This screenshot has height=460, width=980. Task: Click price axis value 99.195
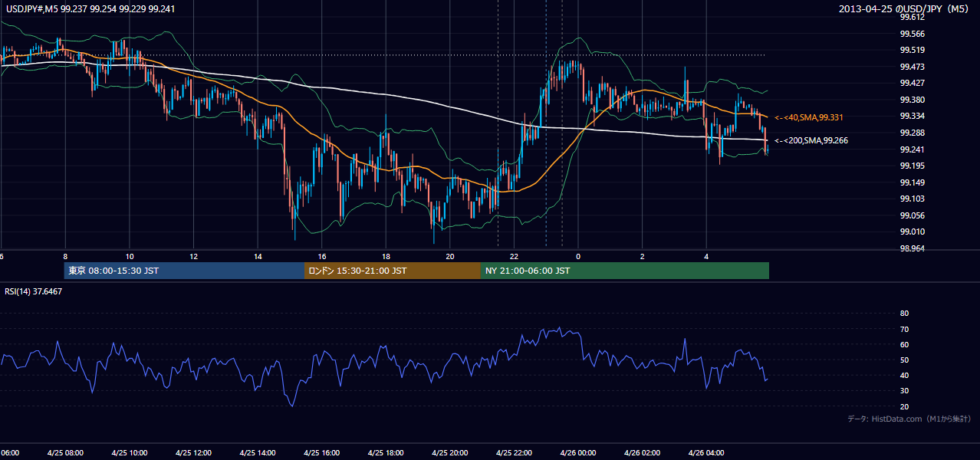[912, 166]
